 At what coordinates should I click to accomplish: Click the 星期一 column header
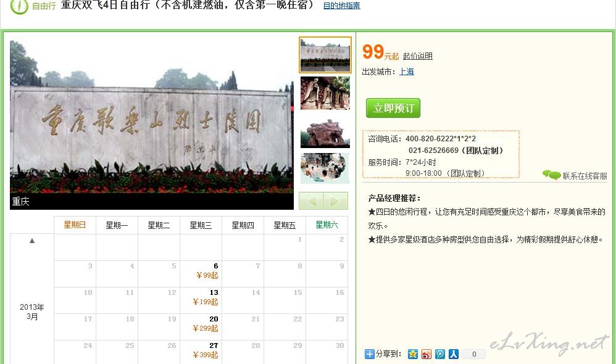pyautogui.click(x=117, y=225)
